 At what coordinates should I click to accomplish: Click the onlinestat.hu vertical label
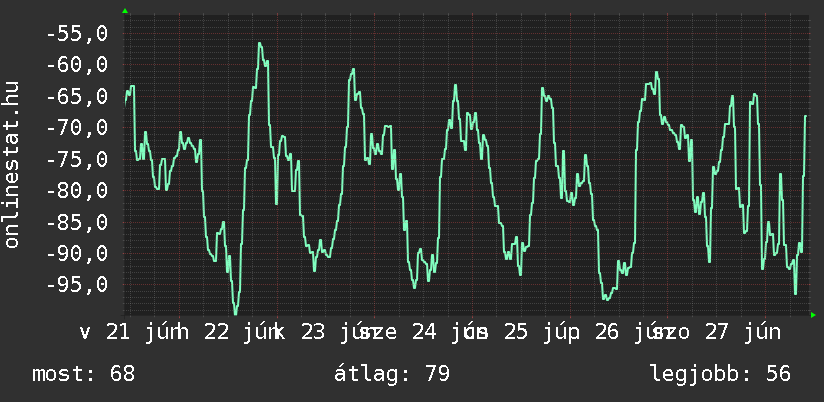[x=12, y=164]
